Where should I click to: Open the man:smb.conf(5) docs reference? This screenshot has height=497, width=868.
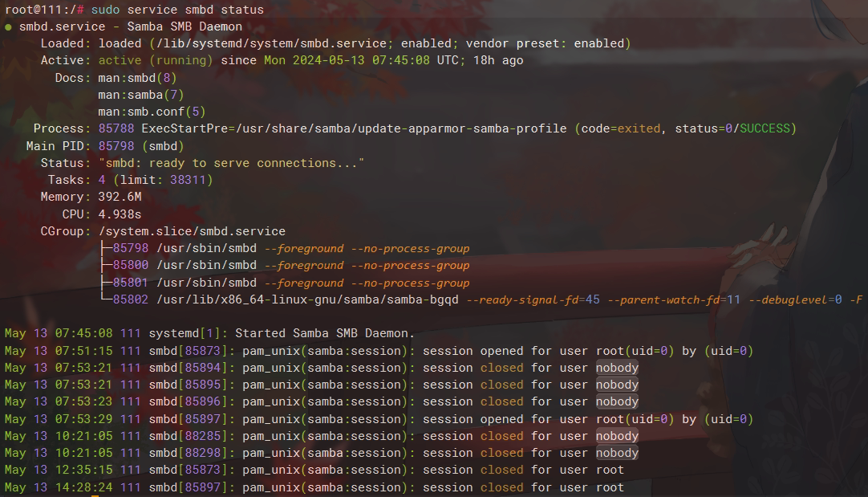[x=152, y=112]
